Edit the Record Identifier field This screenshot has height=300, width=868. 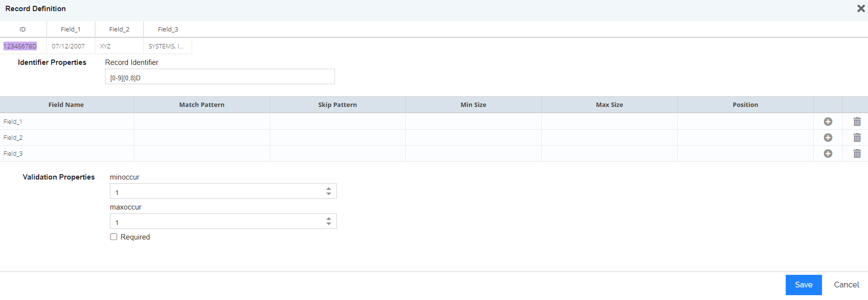(220, 76)
